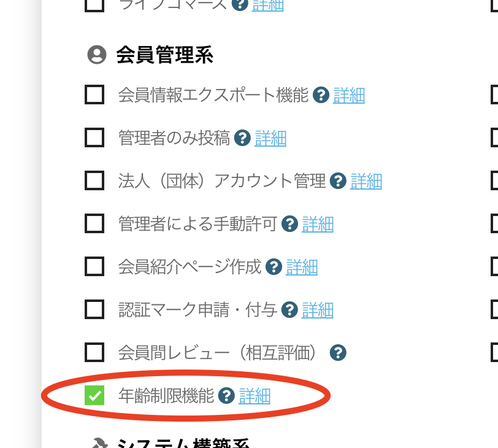Screen dimensions: 498x448
Task: Enable the 管理者による手動許可 option
Action: pos(94,224)
